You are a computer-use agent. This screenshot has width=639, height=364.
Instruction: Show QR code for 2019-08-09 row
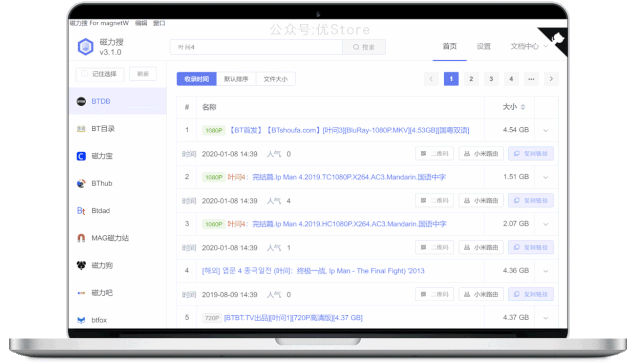coord(434,294)
